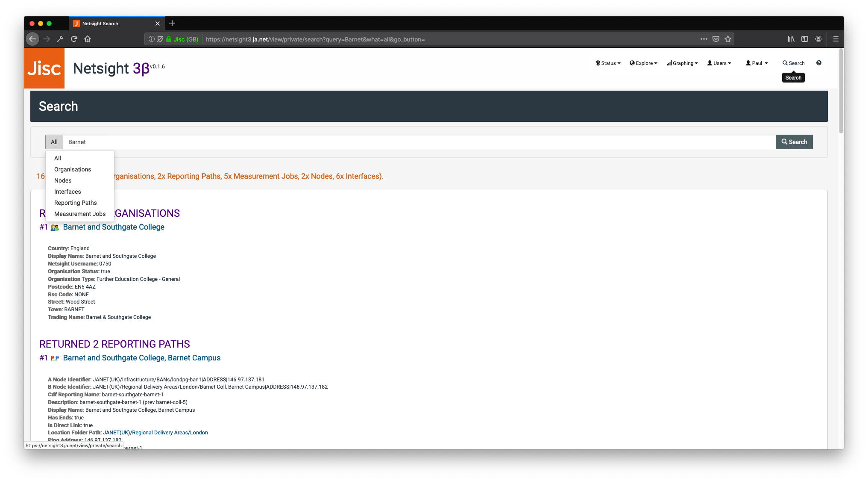Focus the search box containing Barnet

(419, 142)
